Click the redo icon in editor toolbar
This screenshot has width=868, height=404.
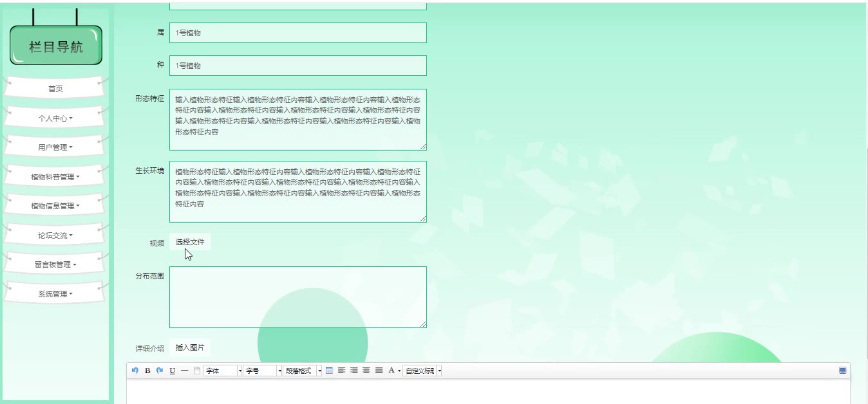pyautogui.click(x=160, y=371)
